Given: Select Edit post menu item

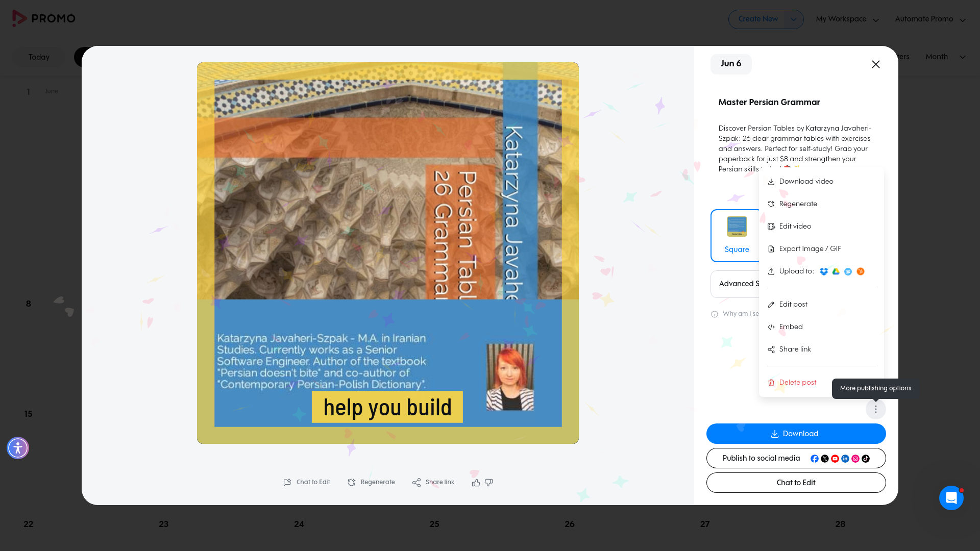Looking at the screenshot, I should pos(821,305).
